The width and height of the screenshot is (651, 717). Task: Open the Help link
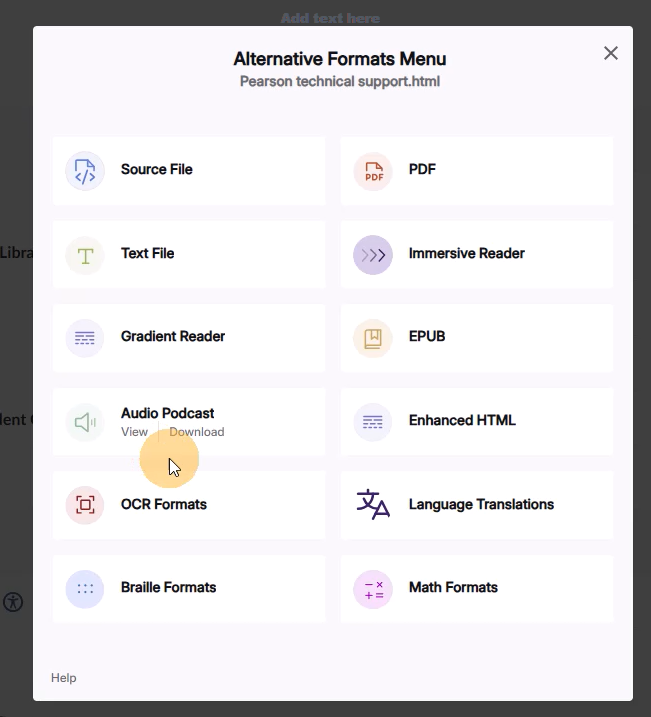63,678
